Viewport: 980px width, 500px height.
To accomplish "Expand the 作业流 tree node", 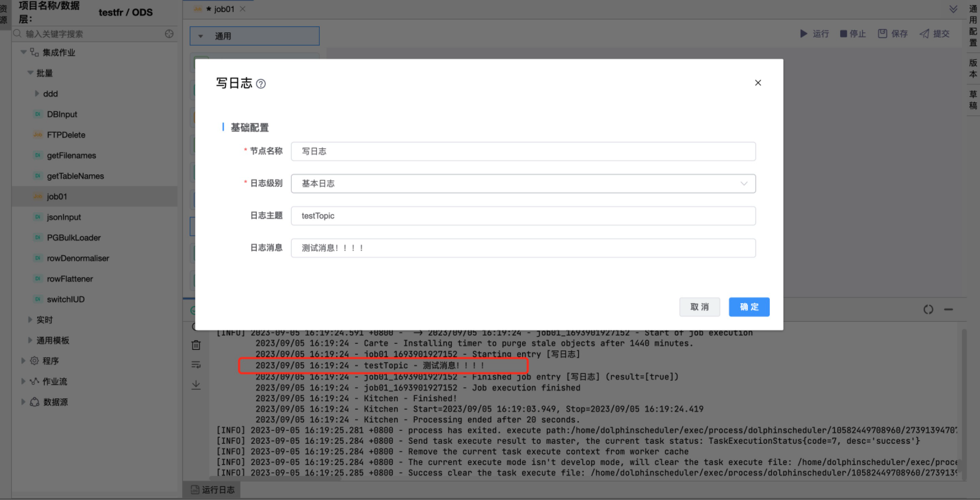I will pyautogui.click(x=23, y=381).
